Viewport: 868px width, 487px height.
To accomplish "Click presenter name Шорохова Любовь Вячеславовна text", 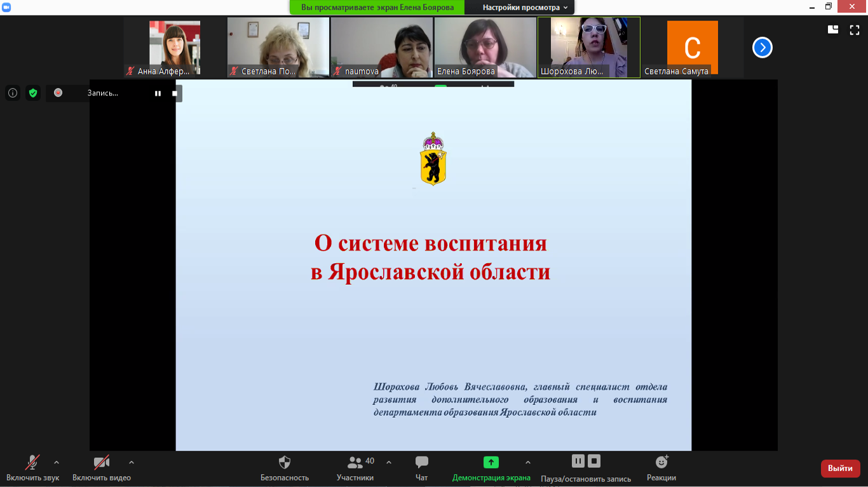I will (x=450, y=387).
